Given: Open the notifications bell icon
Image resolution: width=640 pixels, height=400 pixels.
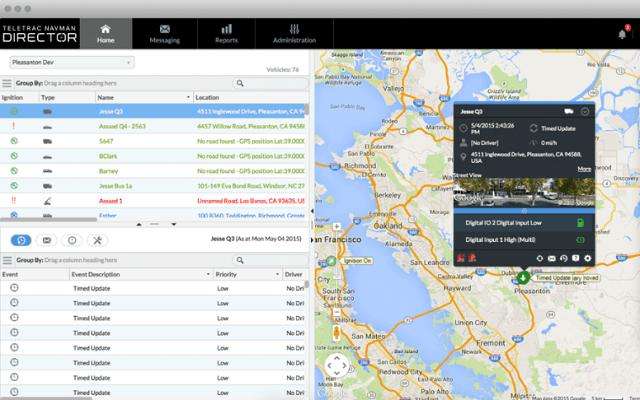Looking at the screenshot, I should pyautogui.click(x=622, y=34).
